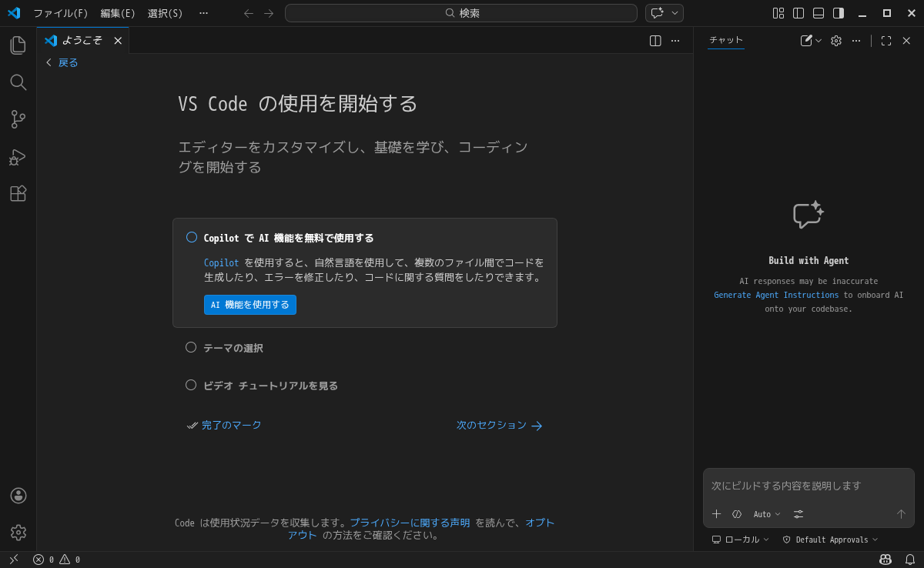Close the ようこそ tab
This screenshot has height=568, width=924.
point(118,41)
